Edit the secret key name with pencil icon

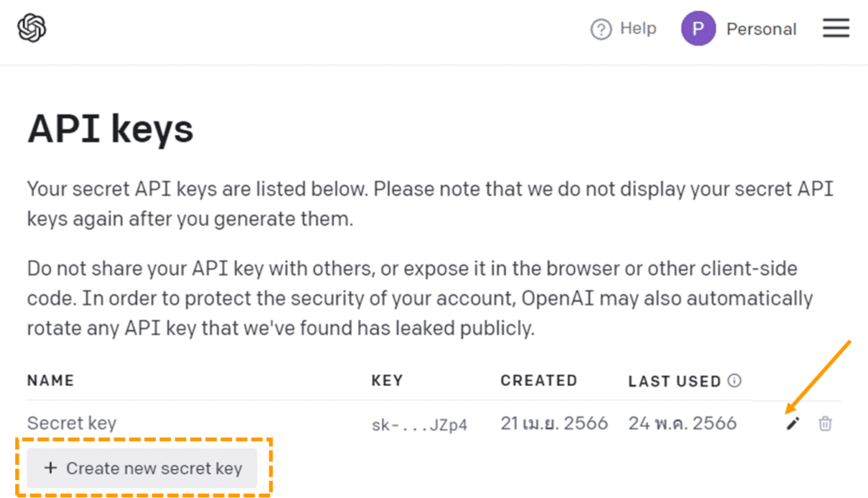point(793,423)
